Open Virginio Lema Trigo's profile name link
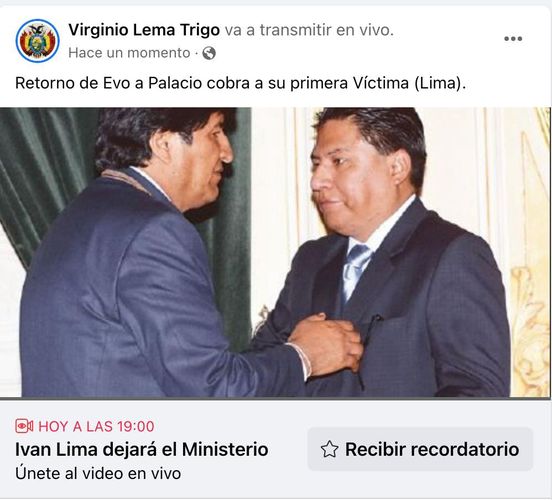552x500 pixels. [144, 30]
